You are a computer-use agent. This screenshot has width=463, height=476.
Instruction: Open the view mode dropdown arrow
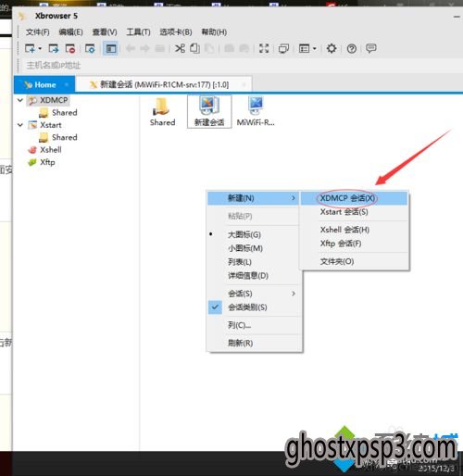[315, 48]
